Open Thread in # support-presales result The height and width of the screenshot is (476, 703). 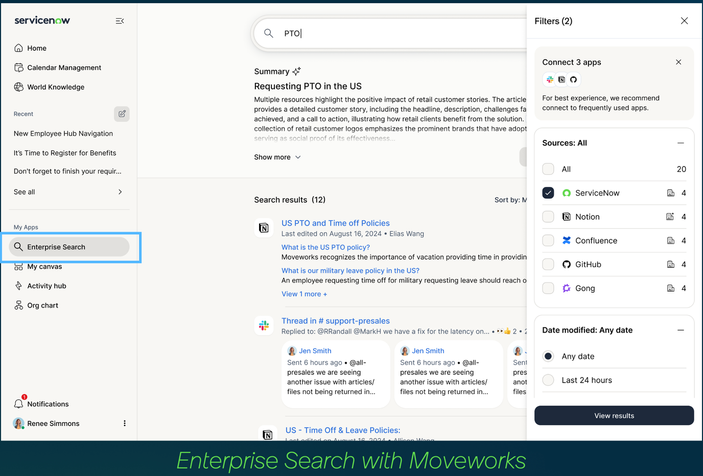click(335, 321)
